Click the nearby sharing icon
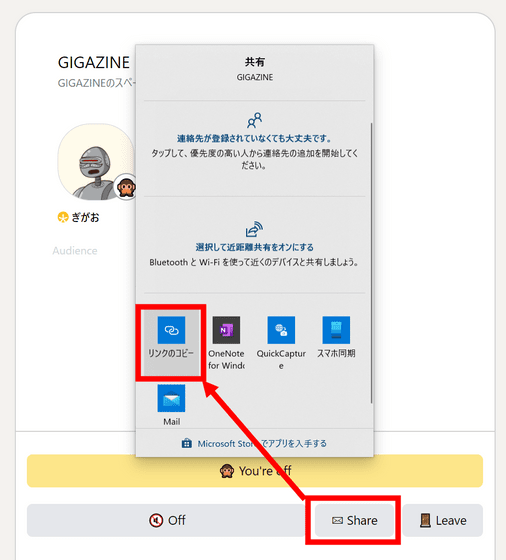The height and width of the screenshot is (560, 506). pyautogui.click(x=255, y=229)
